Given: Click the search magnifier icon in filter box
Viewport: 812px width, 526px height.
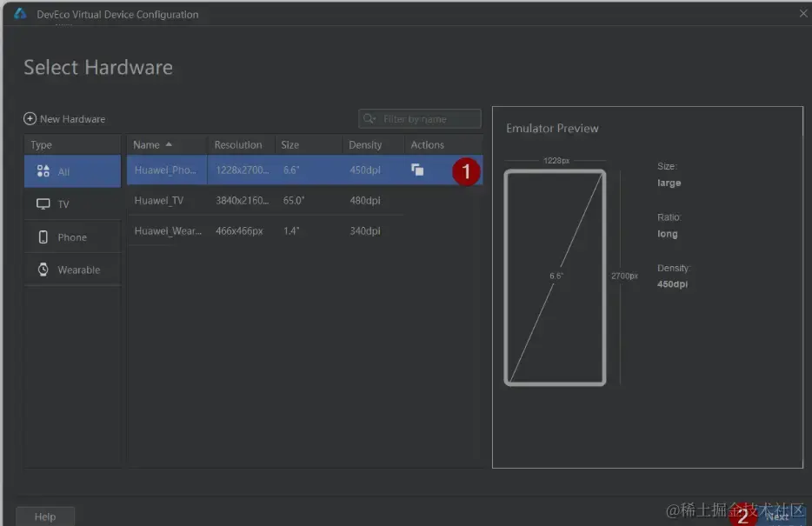Looking at the screenshot, I should tap(369, 119).
